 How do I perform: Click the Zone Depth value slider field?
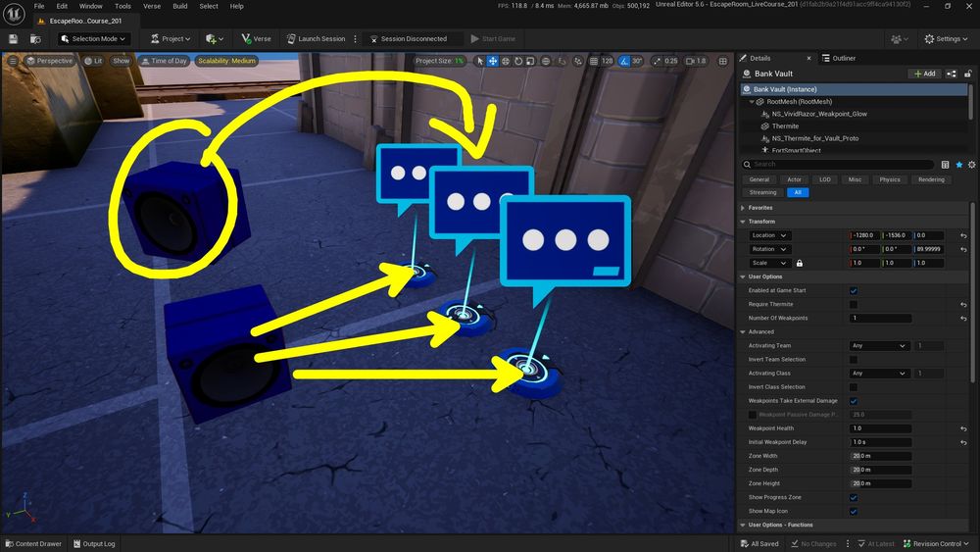tap(881, 470)
